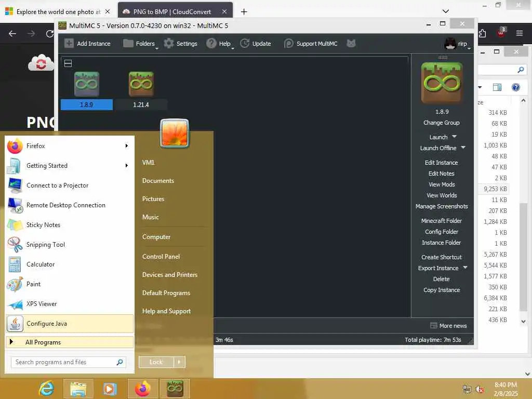Open Minecraft Folder

(442, 220)
